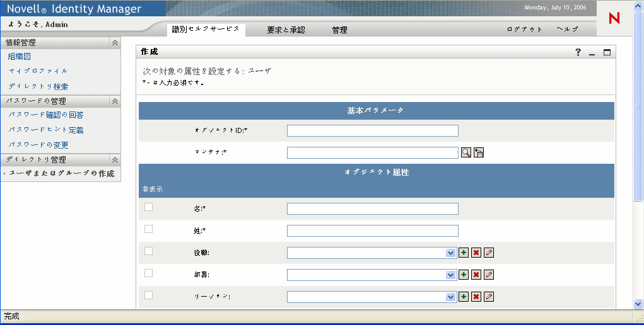The width and height of the screenshot is (644, 325).
Task: Switch to the 要求と承認 tab
Action: pos(286,30)
